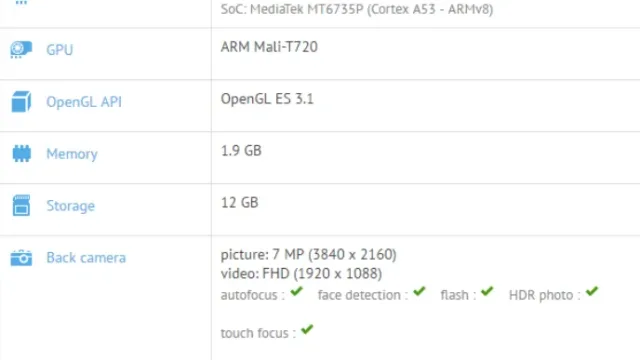
Task: Open the GPU label link
Action: pos(60,50)
